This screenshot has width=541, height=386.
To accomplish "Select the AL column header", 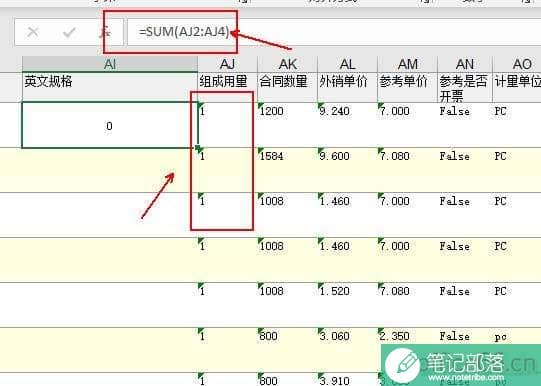I will (x=347, y=64).
